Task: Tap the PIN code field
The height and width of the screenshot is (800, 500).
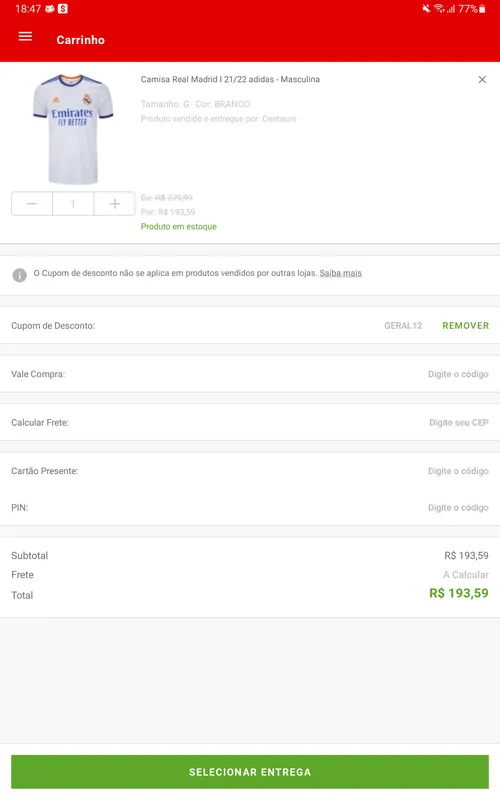Action: click(x=458, y=508)
